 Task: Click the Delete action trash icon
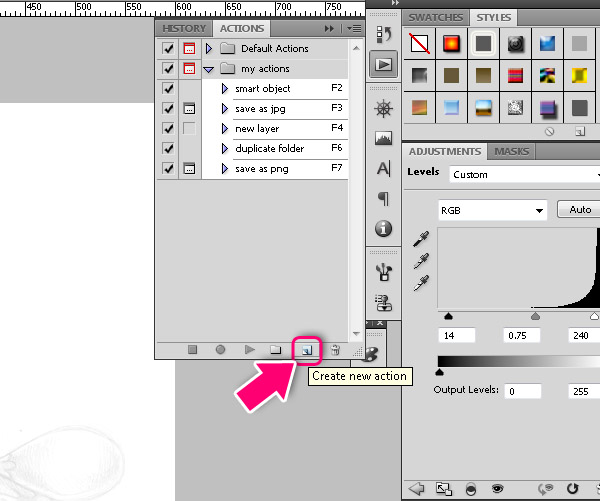pyautogui.click(x=335, y=349)
